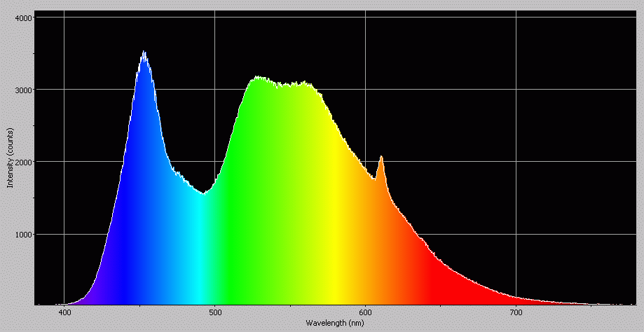Image resolution: width=644 pixels, height=332 pixels.
Task: Click the 400 tick label on wavelength axis
Action: pos(64,312)
